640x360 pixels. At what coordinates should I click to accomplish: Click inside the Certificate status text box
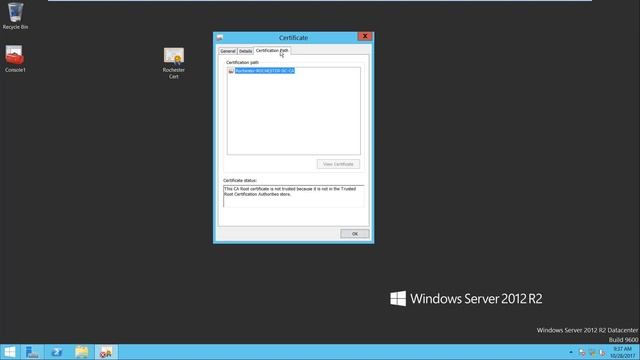pyautogui.click(x=293, y=196)
